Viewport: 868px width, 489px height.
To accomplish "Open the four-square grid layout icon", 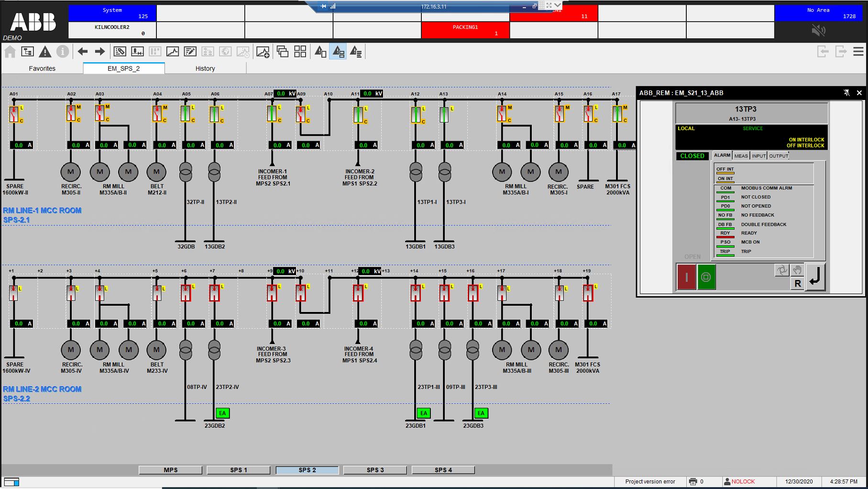I will (300, 52).
